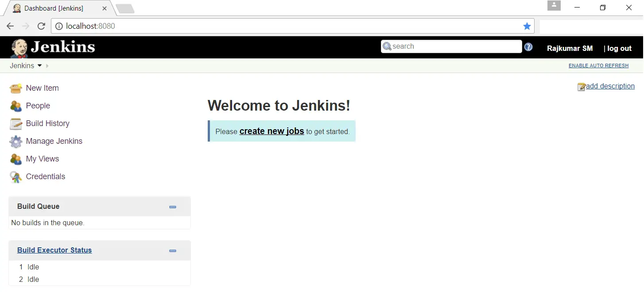This screenshot has width=644, height=292.
Task: Go to Manage Jenkins
Action: pyautogui.click(x=54, y=141)
